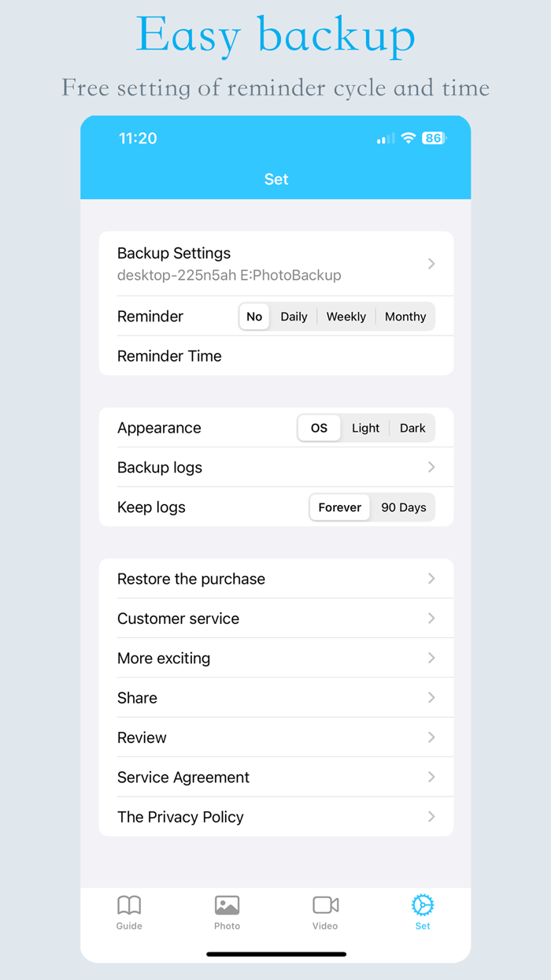Open the Backup logs chevron

[431, 466]
